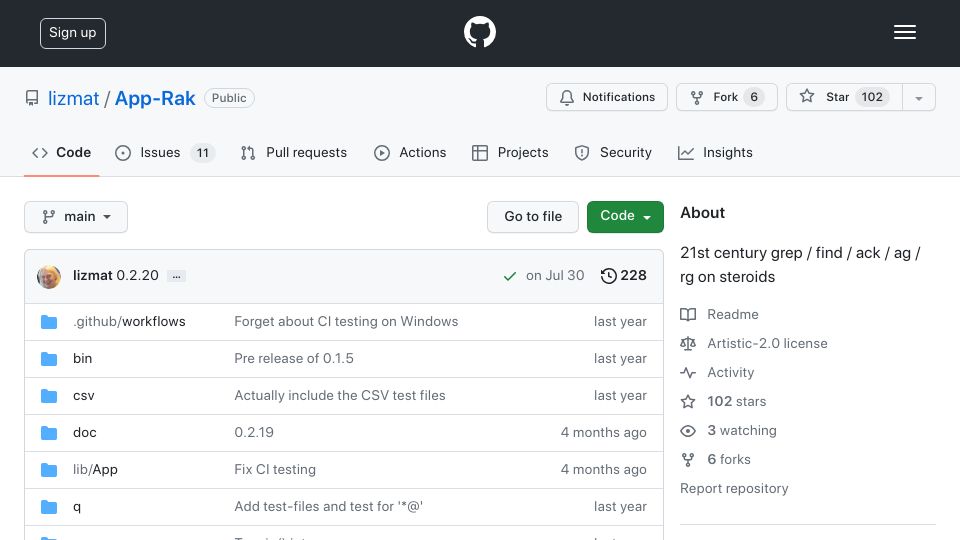The height and width of the screenshot is (540, 960).
Task: Click the green CI checkmark status
Action: pyautogui.click(x=509, y=277)
